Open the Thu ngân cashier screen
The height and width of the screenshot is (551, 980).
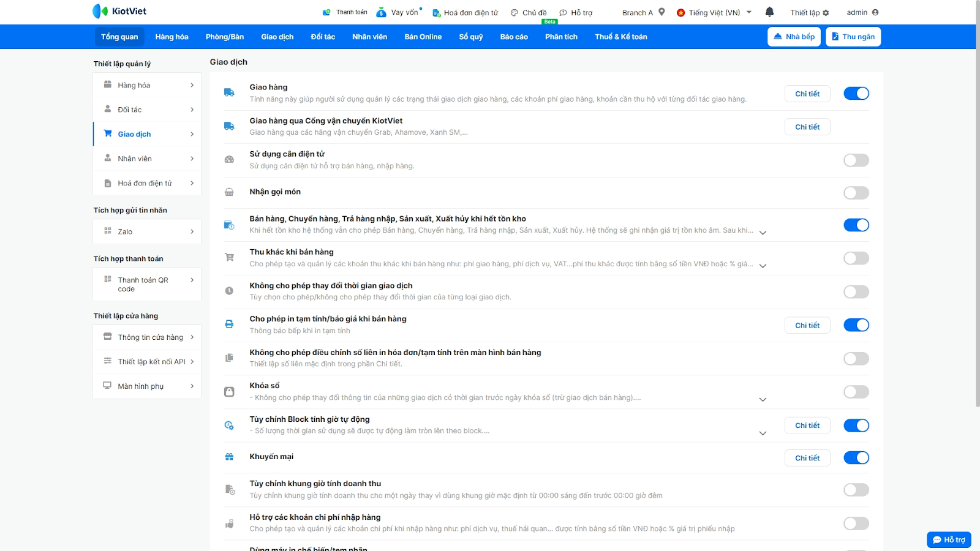pos(853,37)
